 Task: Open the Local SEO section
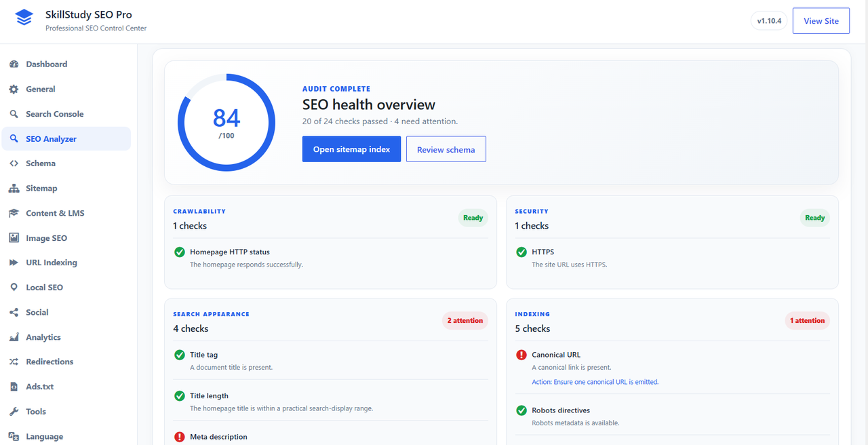[66, 288]
